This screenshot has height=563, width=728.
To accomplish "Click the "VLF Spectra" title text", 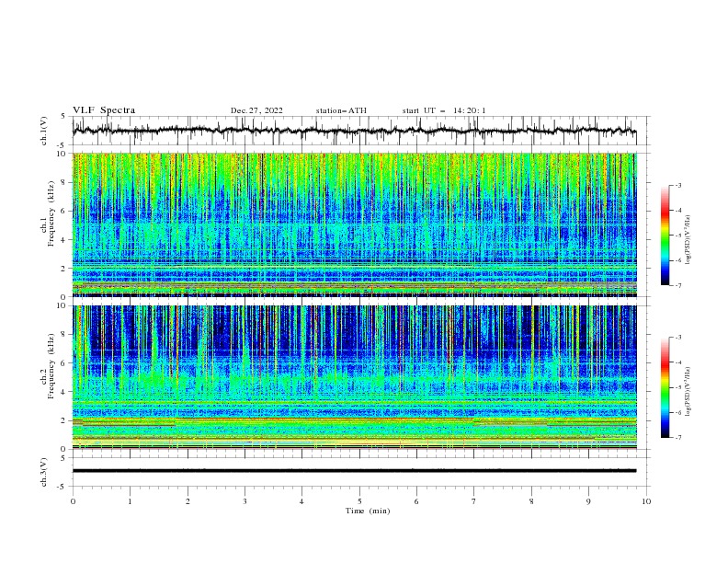I will pyautogui.click(x=104, y=110).
